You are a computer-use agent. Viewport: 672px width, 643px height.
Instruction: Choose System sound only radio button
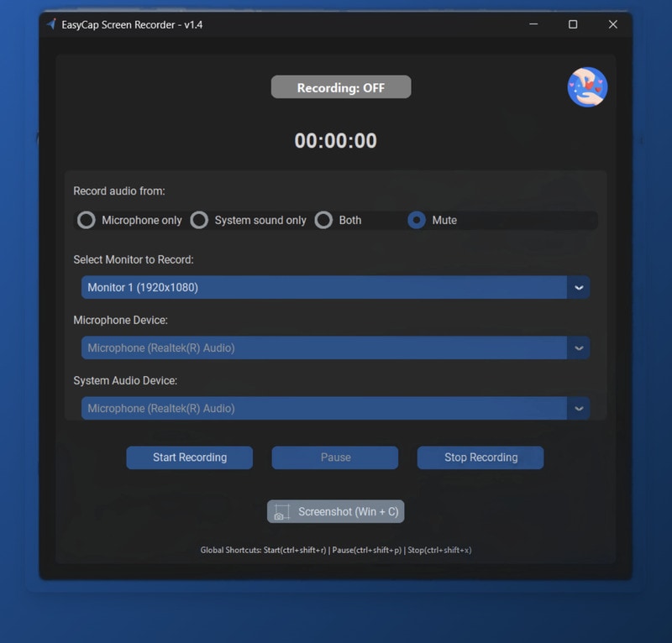coord(199,220)
